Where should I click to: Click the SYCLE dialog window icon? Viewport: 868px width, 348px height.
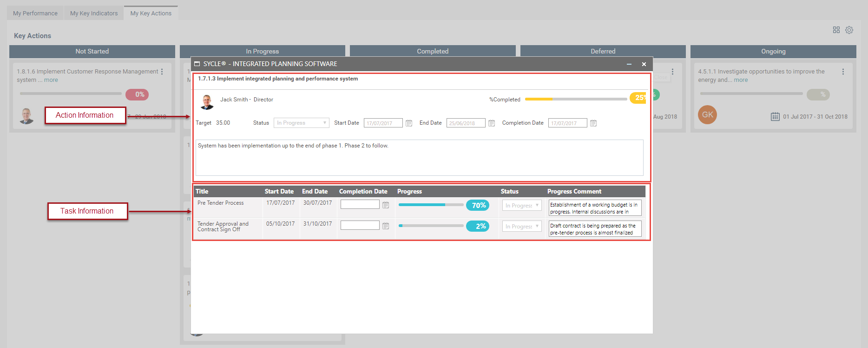(x=197, y=64)
